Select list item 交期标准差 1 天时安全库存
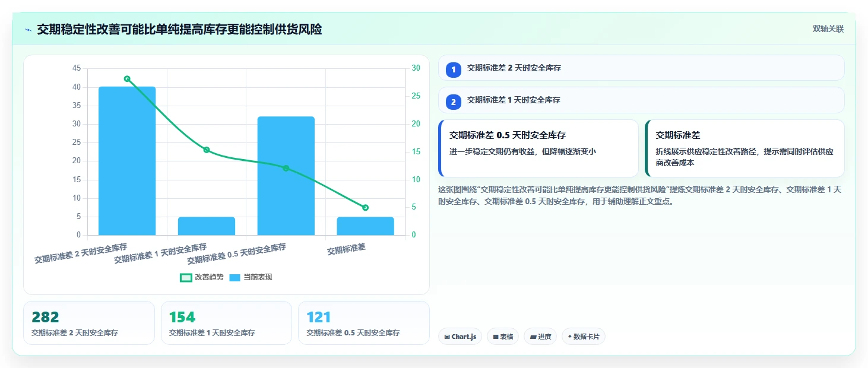The width and height of the screenshot is (868, 368). pos(641,100)
